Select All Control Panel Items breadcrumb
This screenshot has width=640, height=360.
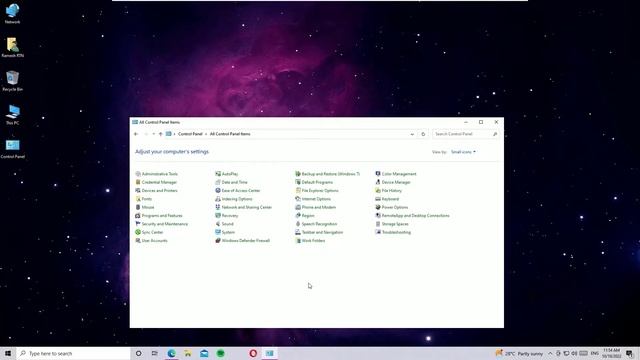tap(230, 134)
